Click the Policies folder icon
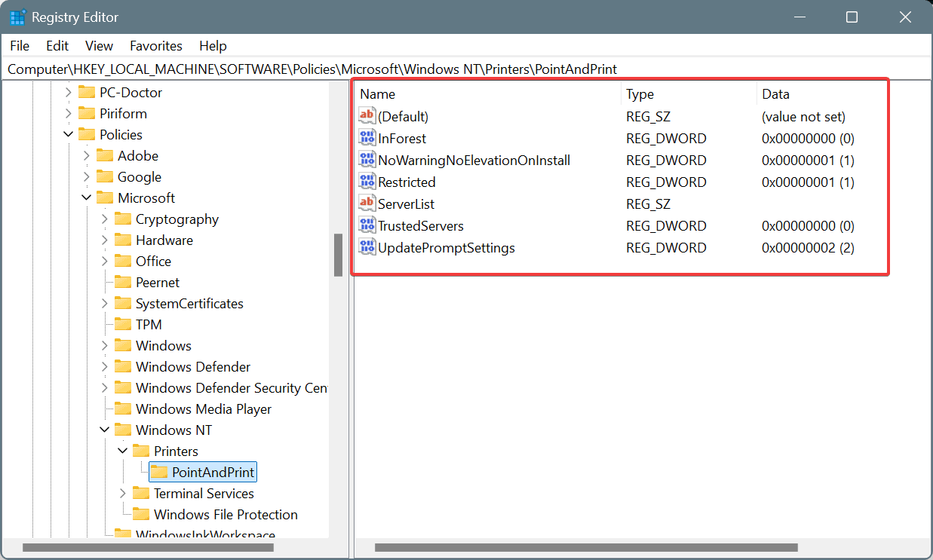This screenshot has height=560, width=933. pyautogui.click(x=87, y=135)
